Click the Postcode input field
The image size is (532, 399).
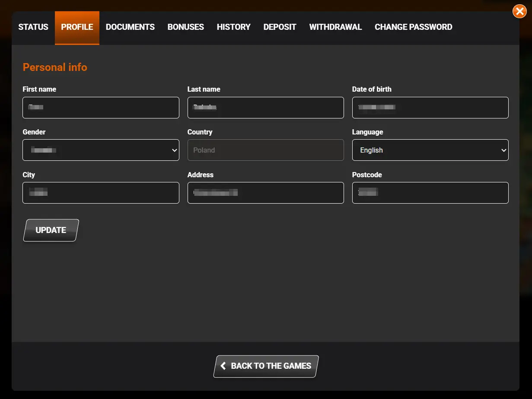[x=430, y=193]
